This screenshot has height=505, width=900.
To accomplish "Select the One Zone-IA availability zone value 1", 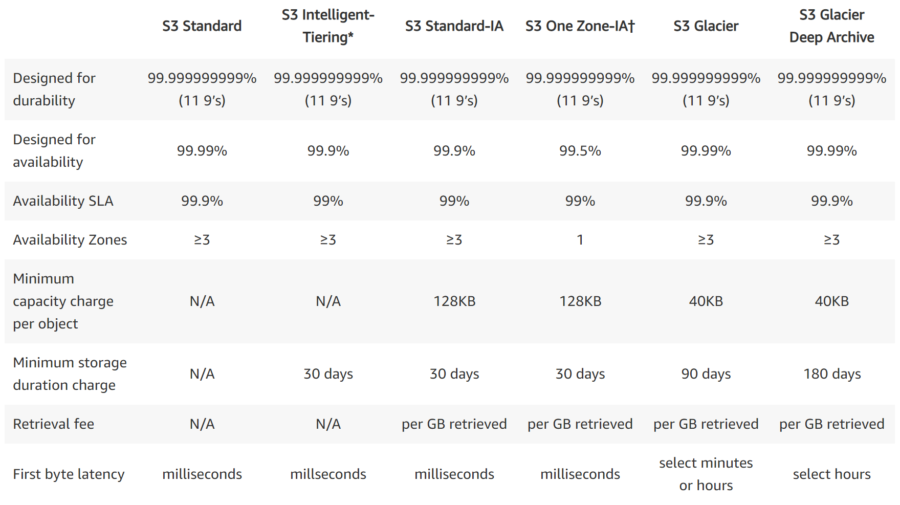I will click(580, 240).
